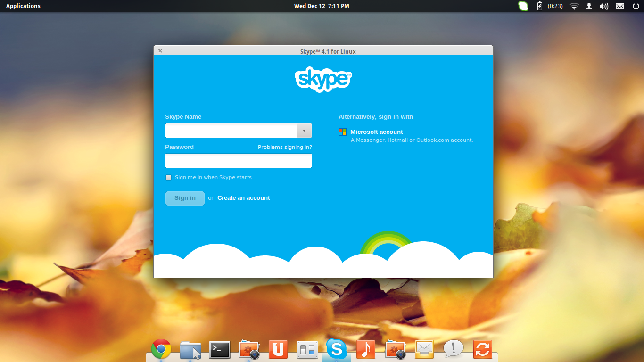Close the Skype 4.1 for Linux window
Screen dimensions: 644x362
160,51
